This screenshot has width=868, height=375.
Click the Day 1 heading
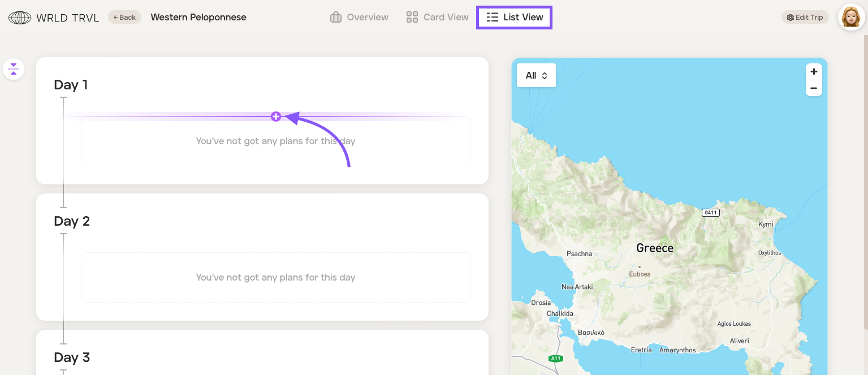pos(71,85)
